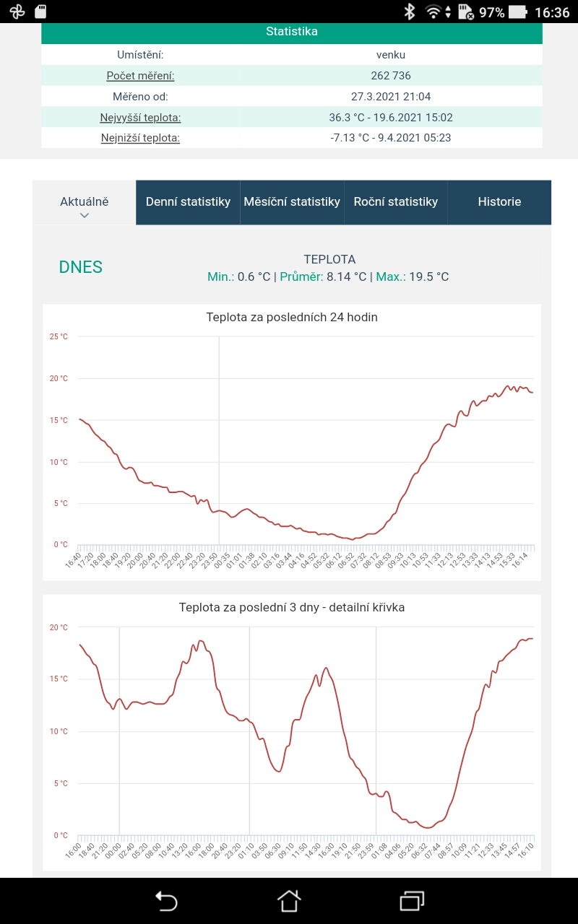Tap the 3-day detailed temperature chart title

pyautogui.click(x=292, y=607)
